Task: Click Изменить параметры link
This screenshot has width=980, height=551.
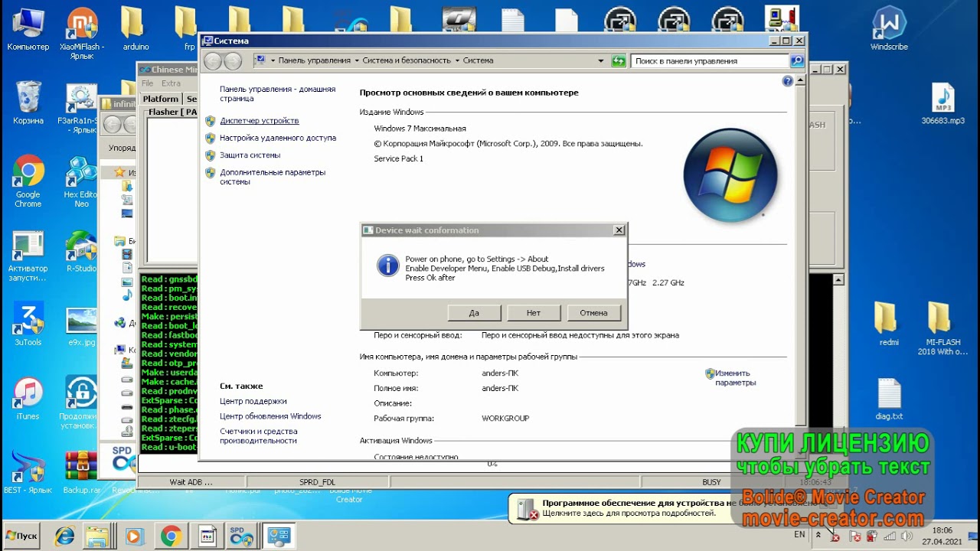Action: (736, 378)
